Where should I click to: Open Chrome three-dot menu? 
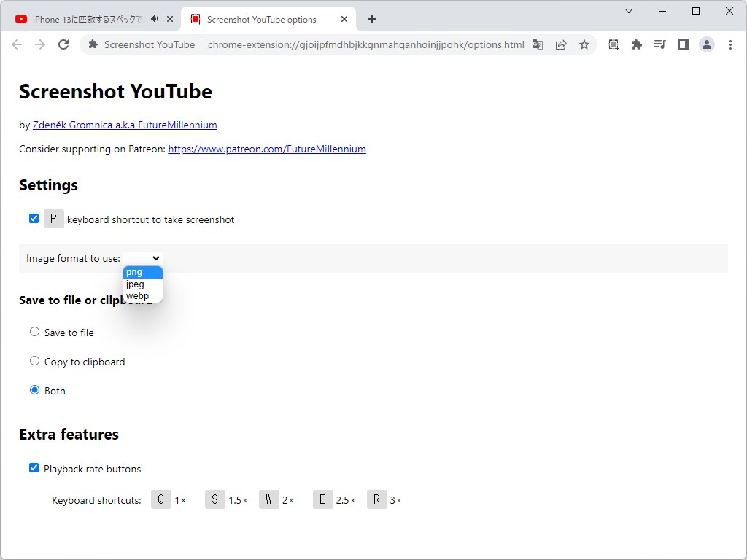[730, 44]
